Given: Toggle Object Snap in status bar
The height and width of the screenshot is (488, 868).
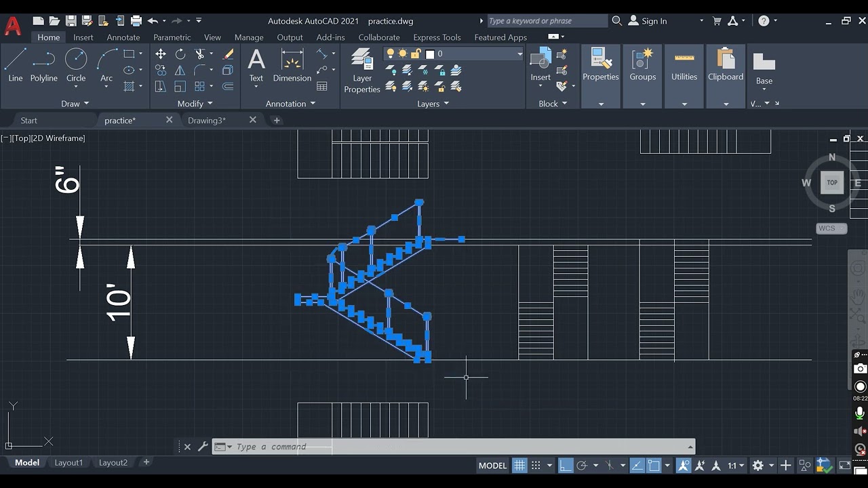Looking at the screenshot, I should pos(654,466).
